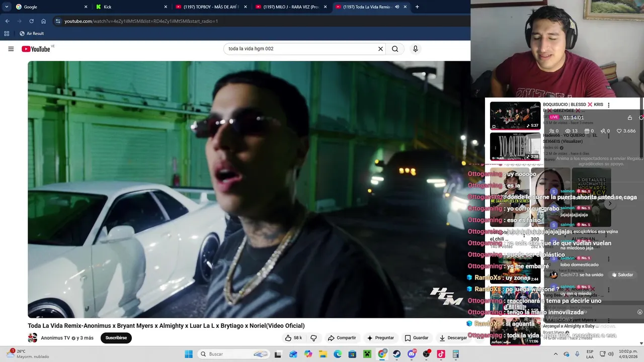Run search with magnifier button
This screenshot has height=362, width=644.
(x=395, y=49)
